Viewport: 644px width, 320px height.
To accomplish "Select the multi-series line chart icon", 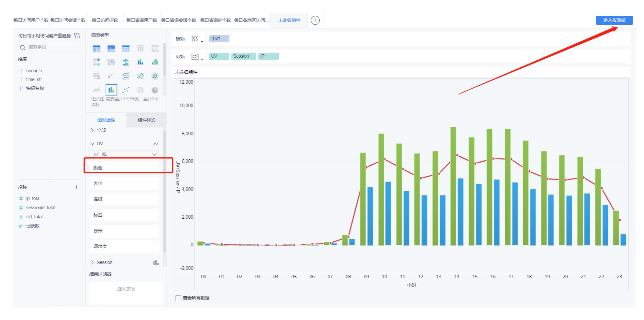I will tap(141, 76).
